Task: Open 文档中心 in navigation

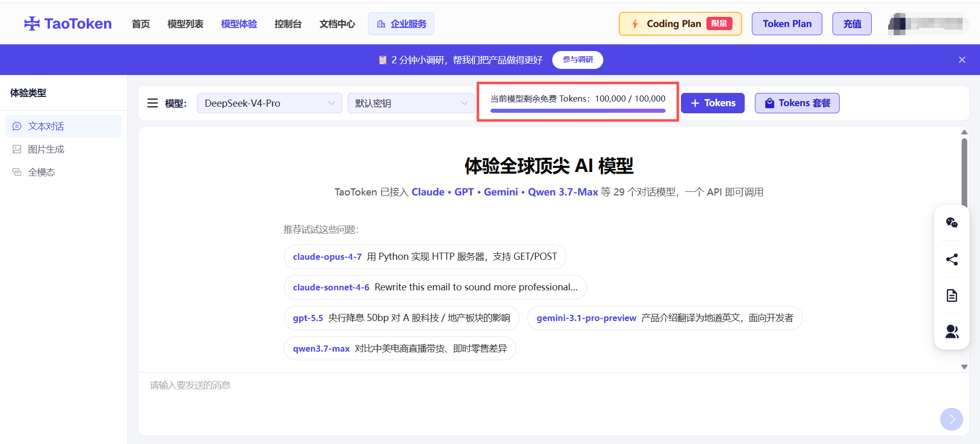Action: coord(337,24)
